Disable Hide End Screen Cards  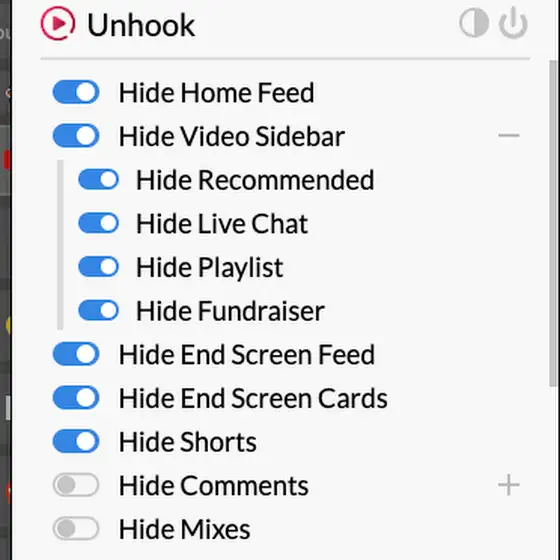(76, 398)
